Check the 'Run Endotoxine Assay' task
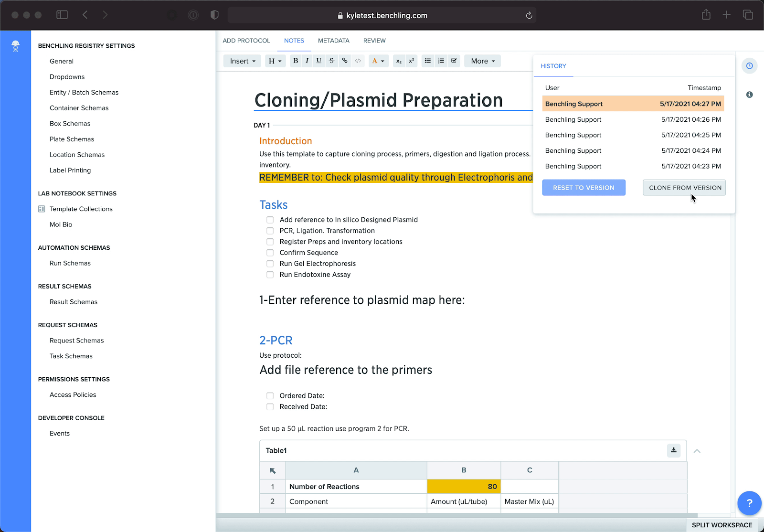The image size is (764, 532). click(270, 275)
